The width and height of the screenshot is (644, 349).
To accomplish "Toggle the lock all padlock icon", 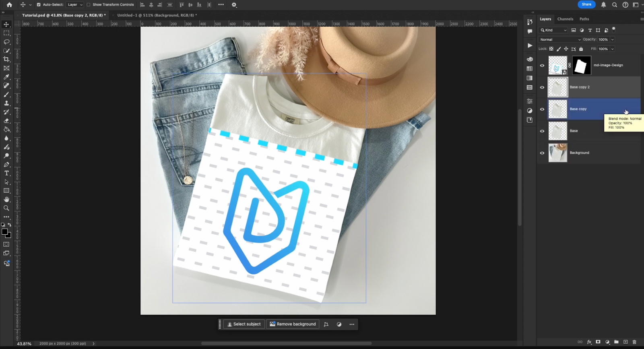I will coord(581,49).
